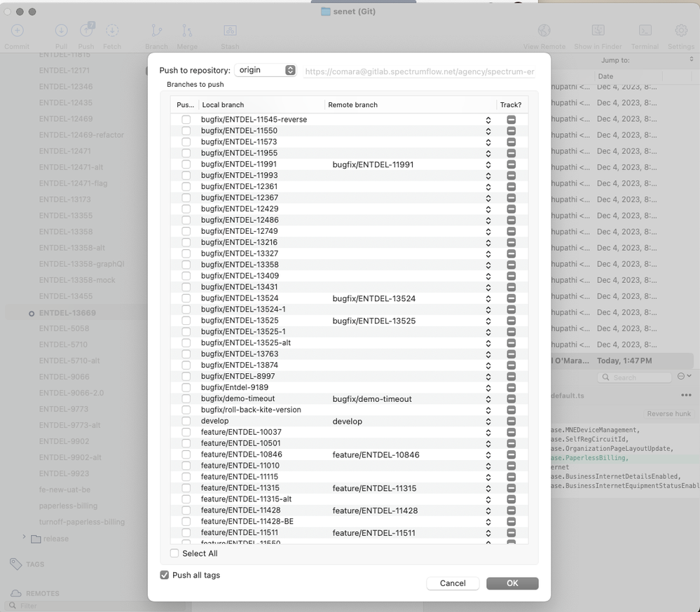700x612 pixels.
Task: Open remote branch selector for bugfix/ENTDEL-11550
Action: (x=488, y=131)
